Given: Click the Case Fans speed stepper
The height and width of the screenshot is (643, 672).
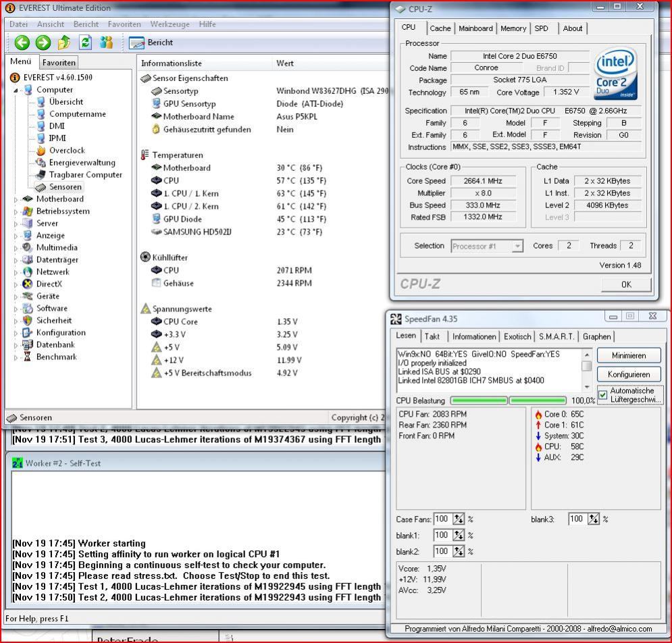Looking at the screenshot, I should coord(459,519).
